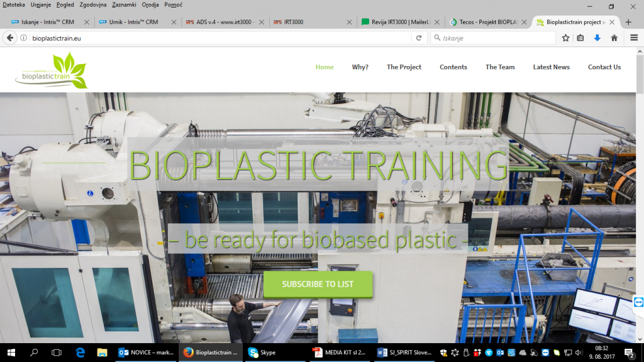
Task: Bookmark this page using the star icon
Action: (x=565, y=38)
